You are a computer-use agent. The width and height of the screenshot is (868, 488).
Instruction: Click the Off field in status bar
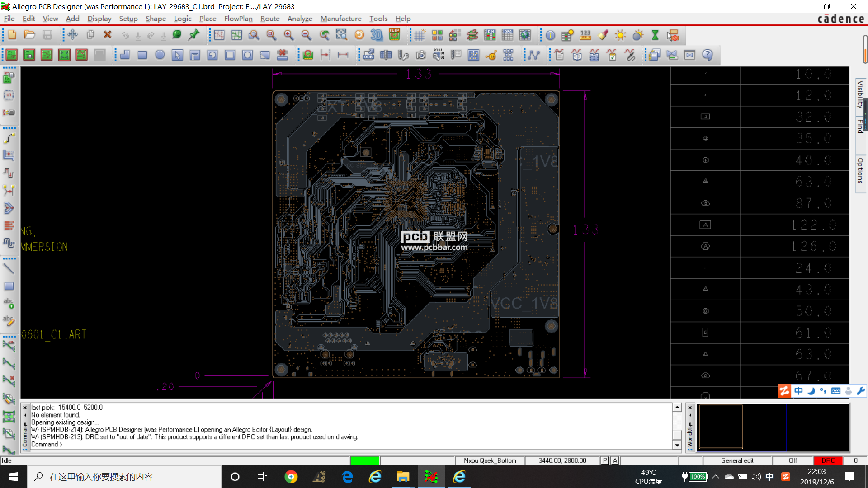click(793, 460)
